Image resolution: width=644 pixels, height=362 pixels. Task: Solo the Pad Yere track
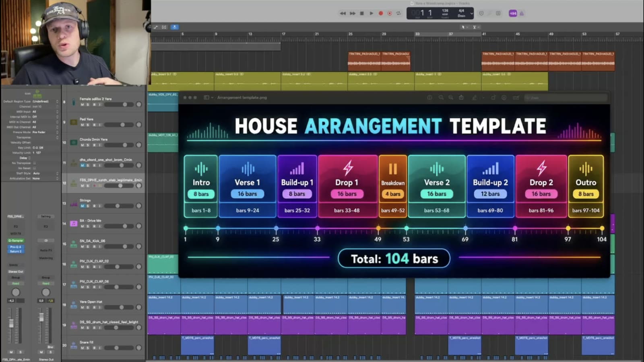coord(88,125)
